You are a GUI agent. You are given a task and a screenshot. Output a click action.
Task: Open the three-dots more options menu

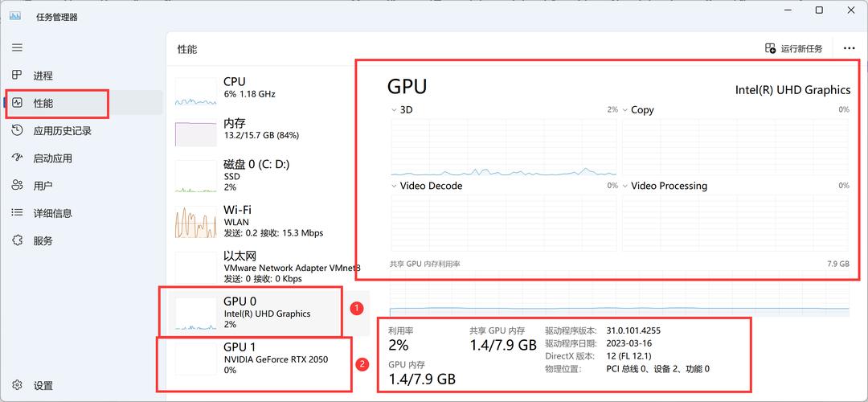(849, 48)
